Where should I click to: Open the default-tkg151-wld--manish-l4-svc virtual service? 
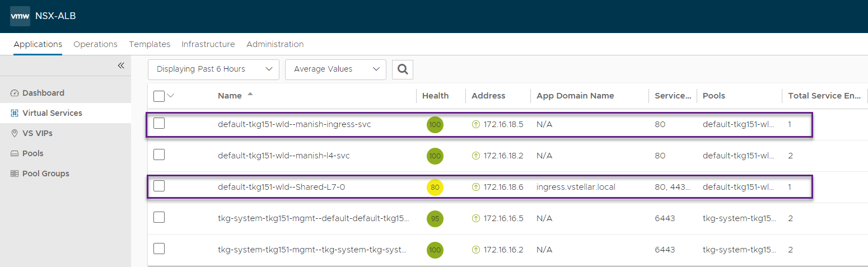point(283,156)
